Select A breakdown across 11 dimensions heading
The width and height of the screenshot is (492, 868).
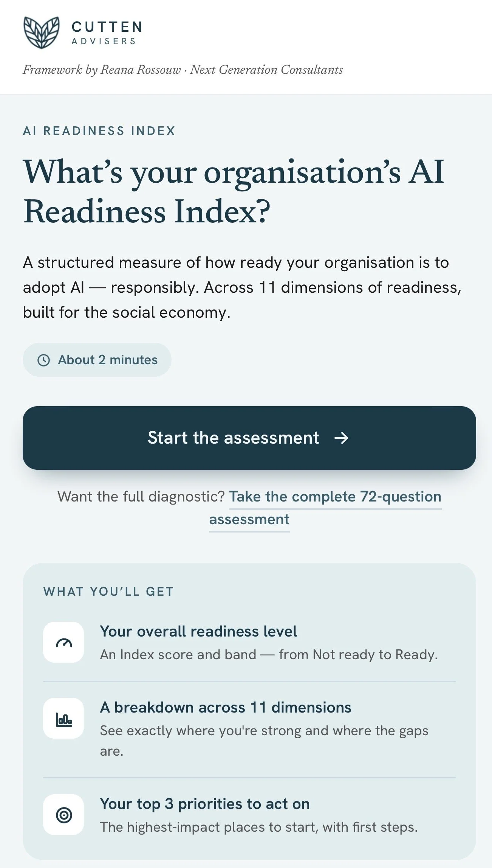coord(226,708)
